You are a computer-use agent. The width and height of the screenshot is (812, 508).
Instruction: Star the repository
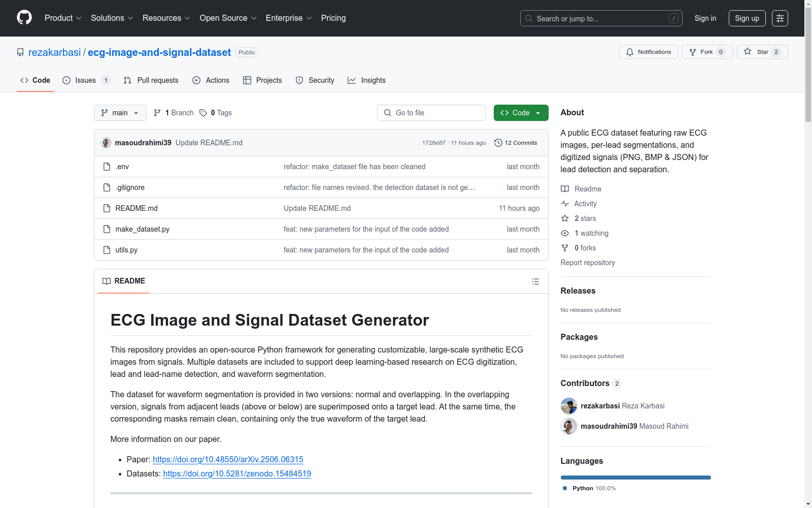click(762, 52)
